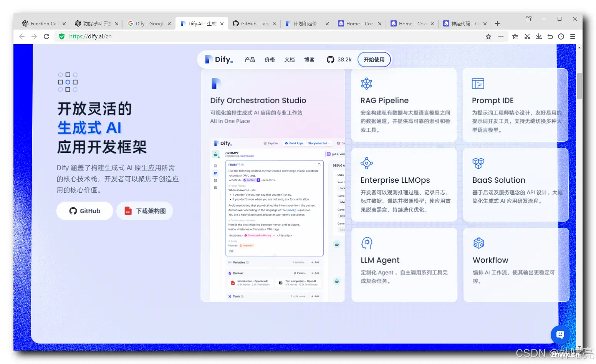This screenshot has height=364, width=596.
Task: Click the Enterprise LLMOps card icon
Action: point(367,163)
